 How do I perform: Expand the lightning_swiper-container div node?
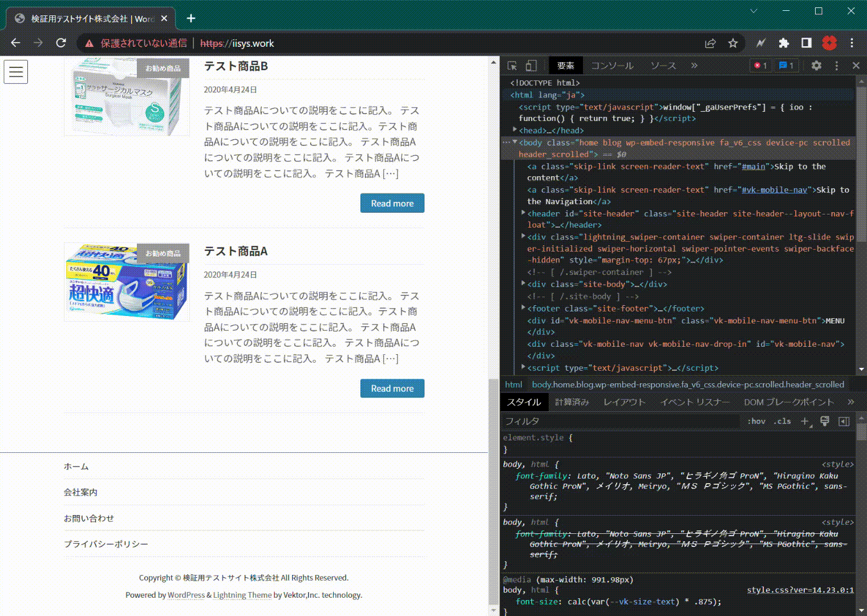tap(524, 236)
